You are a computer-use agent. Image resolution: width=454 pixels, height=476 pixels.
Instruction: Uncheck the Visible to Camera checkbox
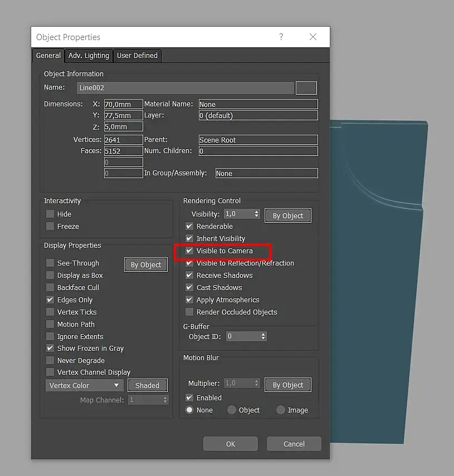point(189,251)
